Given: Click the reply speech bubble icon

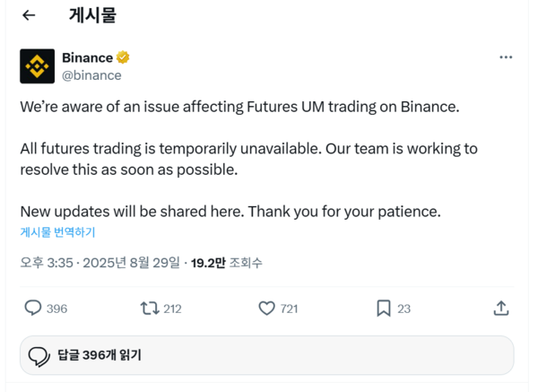Looking at the screenshot, I should (x=33, y=308).
